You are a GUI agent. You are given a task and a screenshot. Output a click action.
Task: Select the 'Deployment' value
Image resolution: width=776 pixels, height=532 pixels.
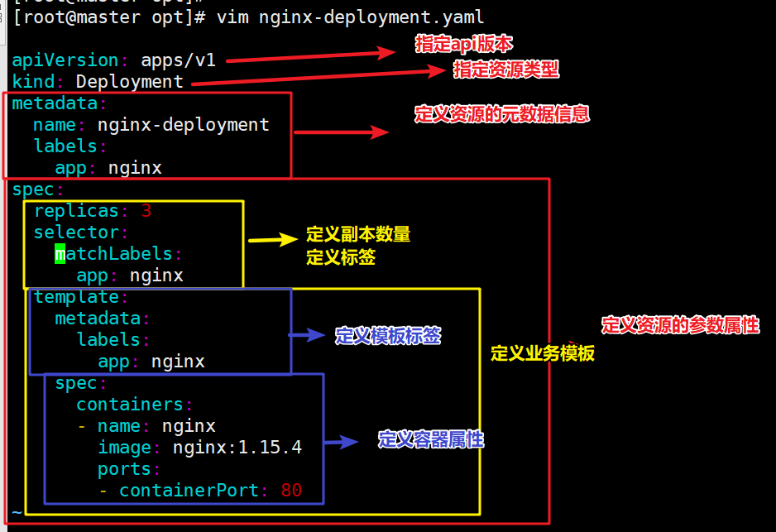point(130,82)
